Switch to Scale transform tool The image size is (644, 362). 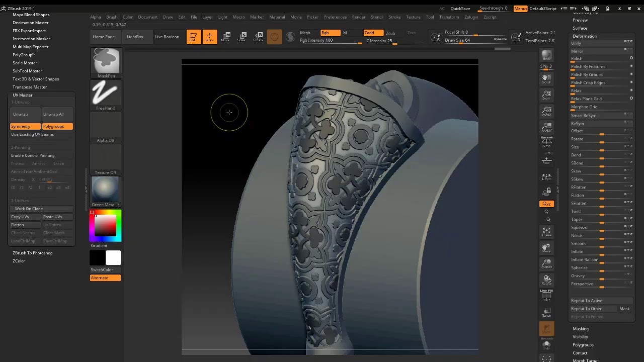[242, 37]
